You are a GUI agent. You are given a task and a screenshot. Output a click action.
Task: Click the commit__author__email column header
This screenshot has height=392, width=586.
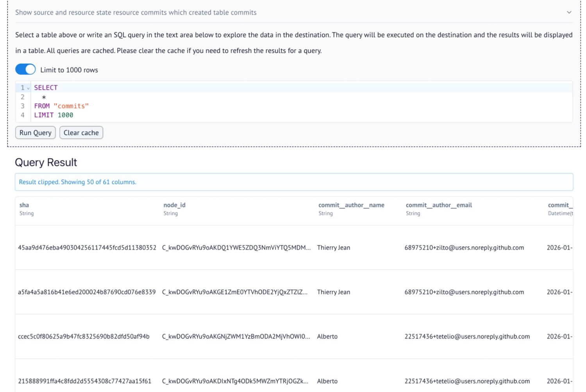click(438, 205)
